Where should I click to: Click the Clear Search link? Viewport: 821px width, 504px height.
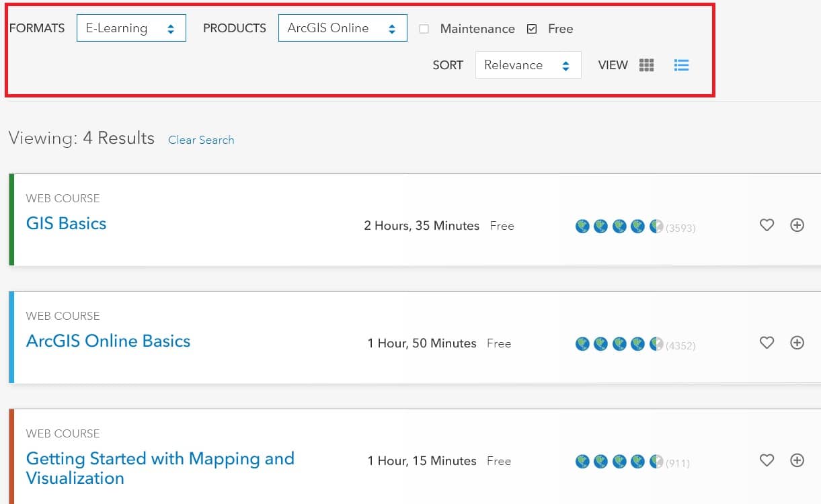click(201, 140)
